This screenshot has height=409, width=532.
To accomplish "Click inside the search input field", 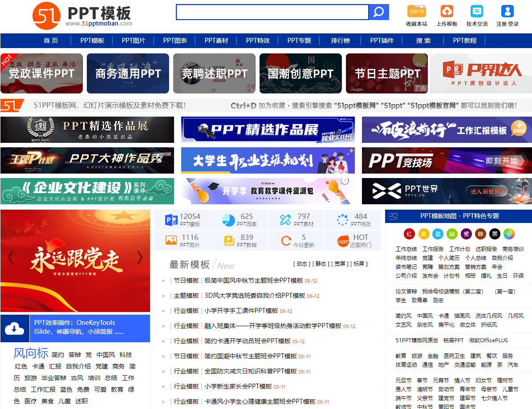I will pos(272,12).
